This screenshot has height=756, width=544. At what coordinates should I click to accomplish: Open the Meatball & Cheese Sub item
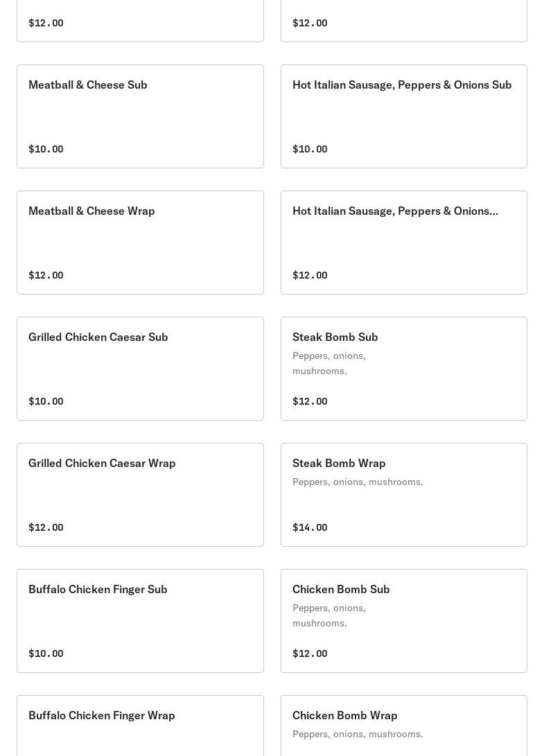[88, 85]
